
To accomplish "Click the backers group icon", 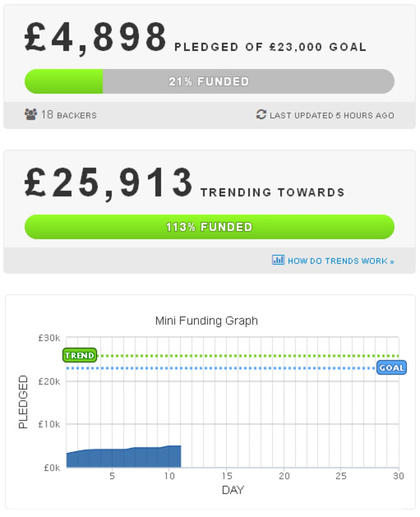I will coord(31,114).
